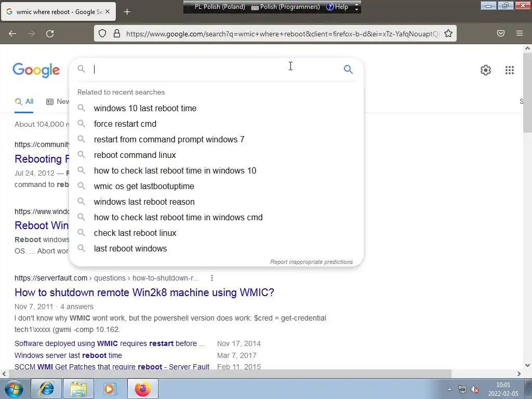Click the horizontal scrollbar right arrow

[x=519, y=374]
